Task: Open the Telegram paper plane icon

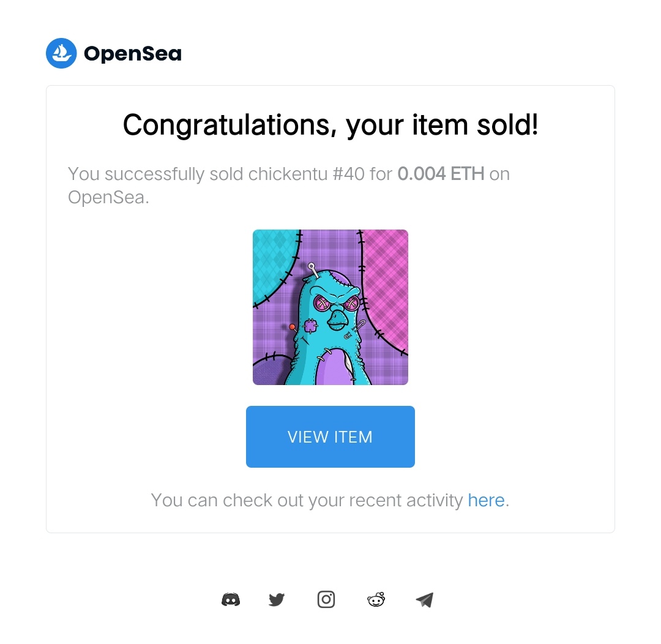Action: click(x=425, y=600)
